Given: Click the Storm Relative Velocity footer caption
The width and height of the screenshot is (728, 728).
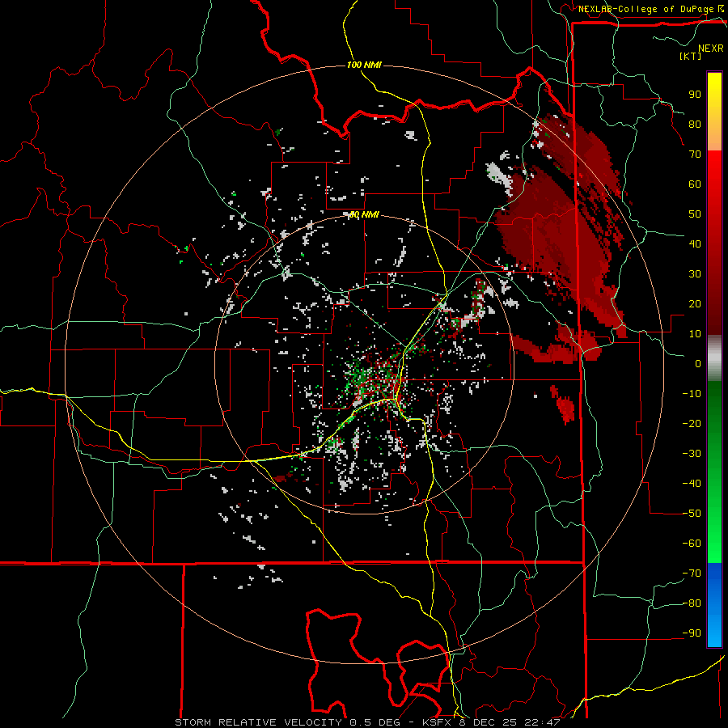Looking at the screenshot, I should (367, 722).
